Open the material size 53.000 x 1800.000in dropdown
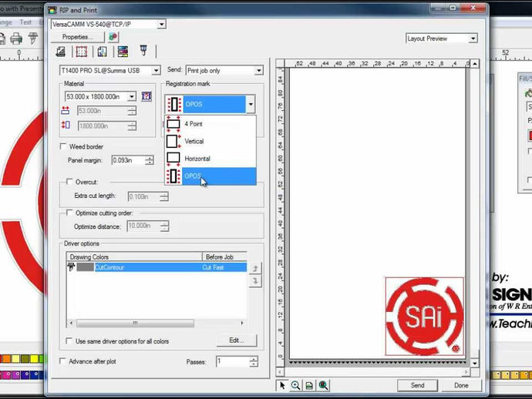 click(132, 96)
